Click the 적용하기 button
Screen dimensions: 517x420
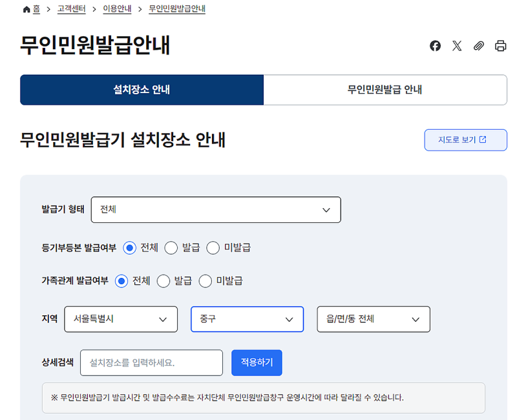point(257,362)
